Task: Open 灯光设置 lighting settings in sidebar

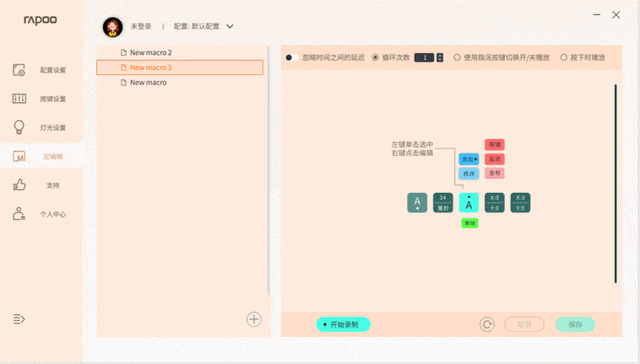Action: [41, 127]
